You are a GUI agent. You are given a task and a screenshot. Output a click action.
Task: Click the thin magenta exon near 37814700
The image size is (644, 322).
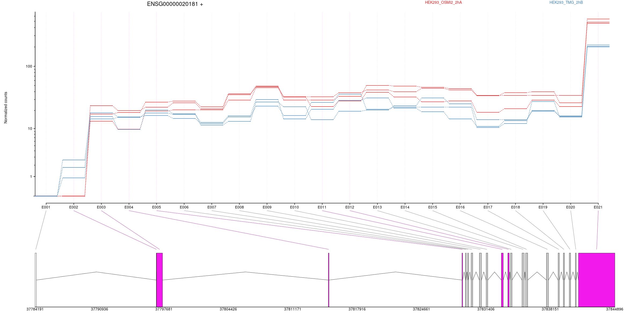tap(328, 280)
